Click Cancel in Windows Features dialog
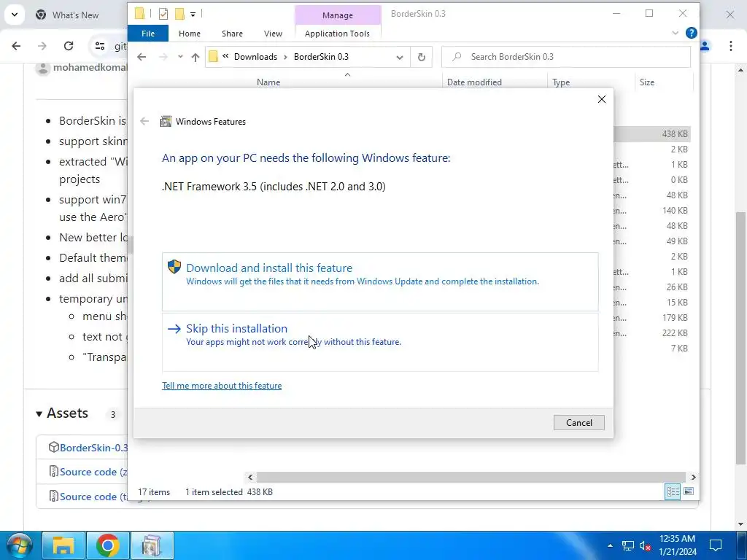This screenshot has height=560, width=747. coord(578,423)
